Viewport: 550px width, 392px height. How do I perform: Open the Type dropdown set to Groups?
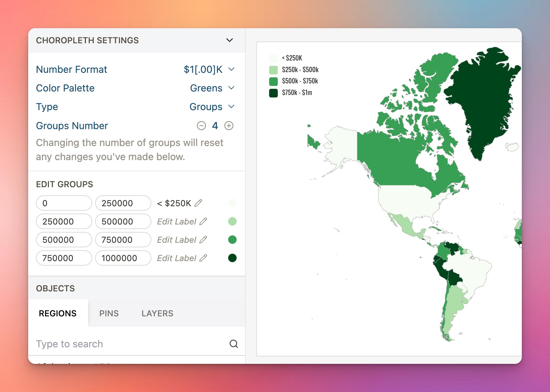coord(211,107)
